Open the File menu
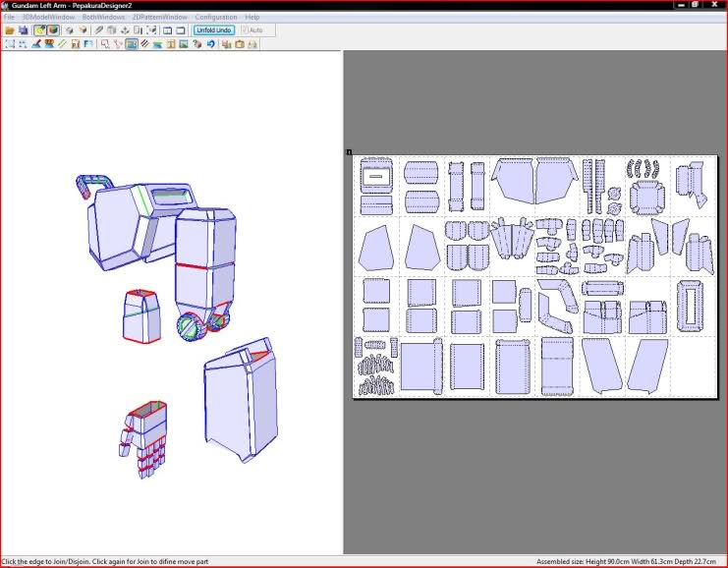728x568 pixels. click(9, 18)
